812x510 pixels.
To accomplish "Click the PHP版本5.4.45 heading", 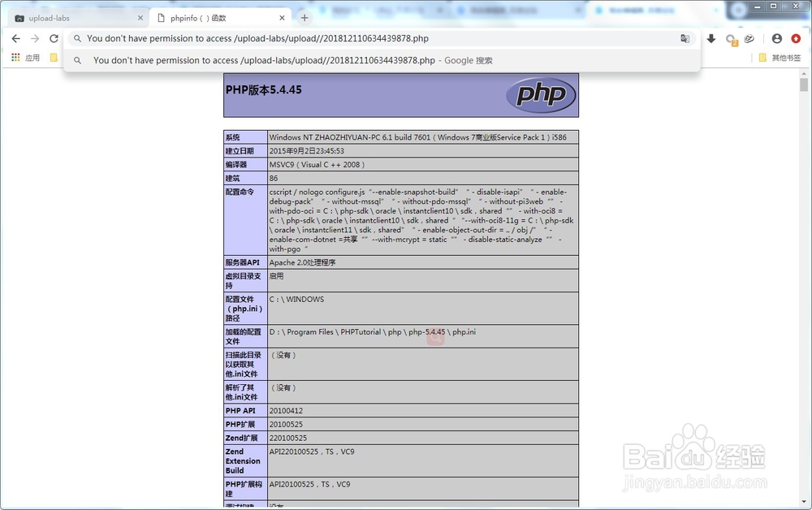I will tap(264, 90).
